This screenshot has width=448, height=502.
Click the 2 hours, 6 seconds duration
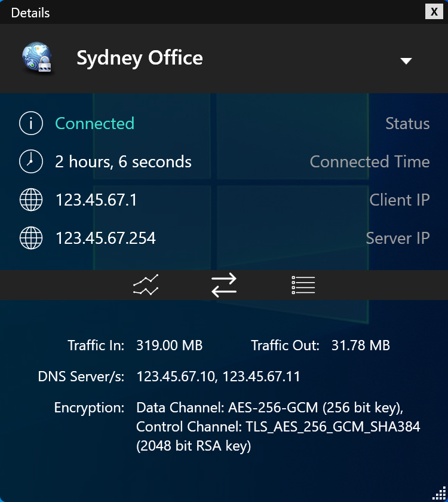(x=123, y=162)
